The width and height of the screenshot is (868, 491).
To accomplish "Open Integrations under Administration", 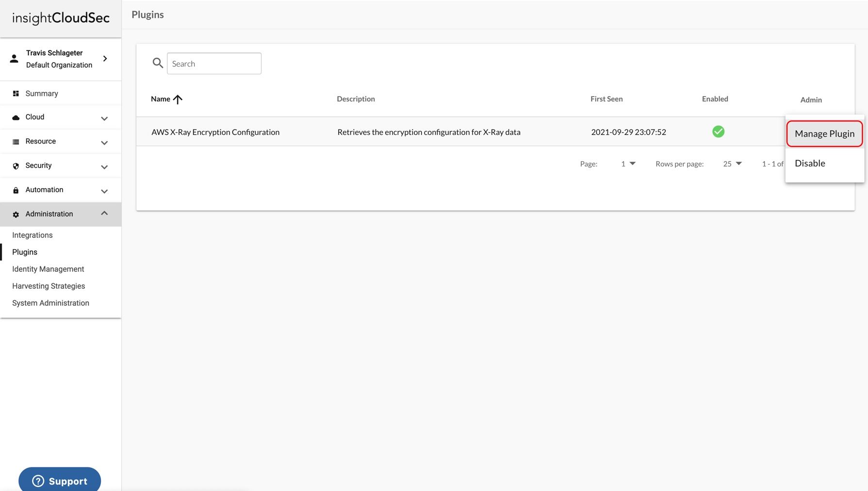I will [x=33, y=235].
